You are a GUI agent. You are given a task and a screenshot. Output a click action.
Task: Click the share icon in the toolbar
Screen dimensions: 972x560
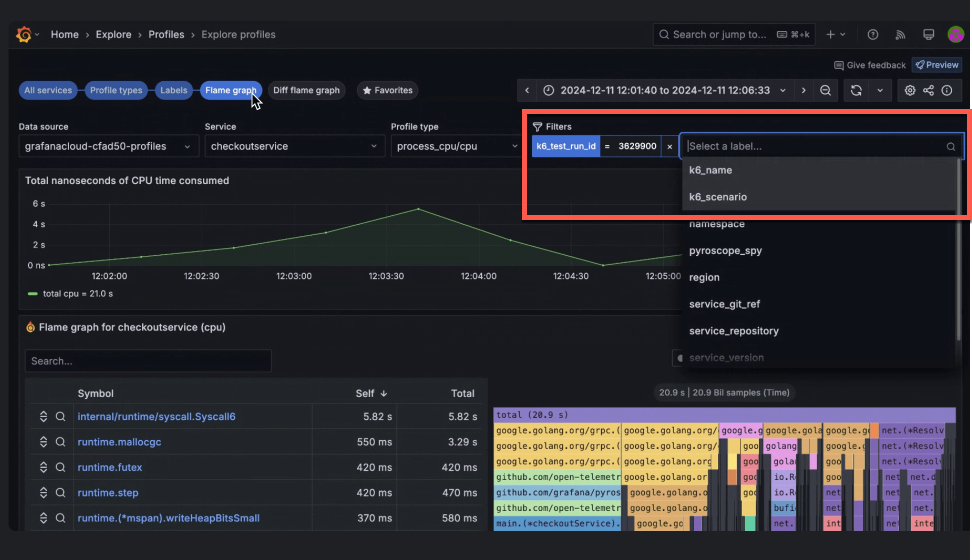click(x=928, y=90)
